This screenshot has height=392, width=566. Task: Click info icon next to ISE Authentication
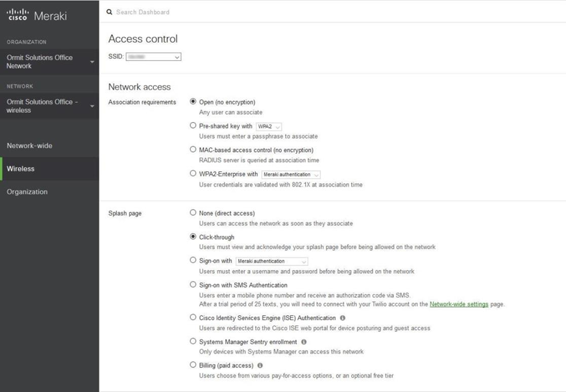343,318
